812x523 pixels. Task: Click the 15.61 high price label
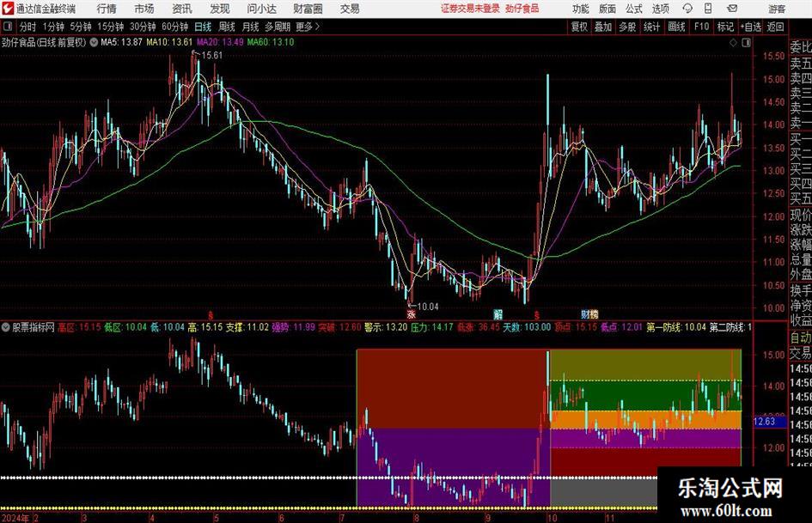tap(211, 56)
